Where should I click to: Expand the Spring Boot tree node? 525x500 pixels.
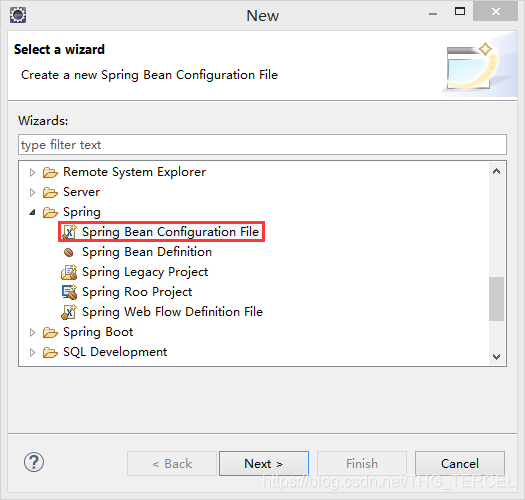(x=32, y=333)
